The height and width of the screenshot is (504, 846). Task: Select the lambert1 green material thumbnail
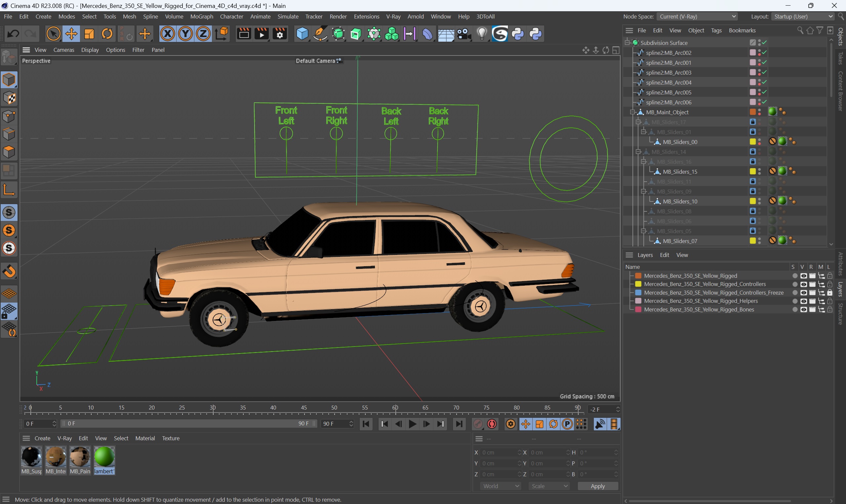[104, 457]
